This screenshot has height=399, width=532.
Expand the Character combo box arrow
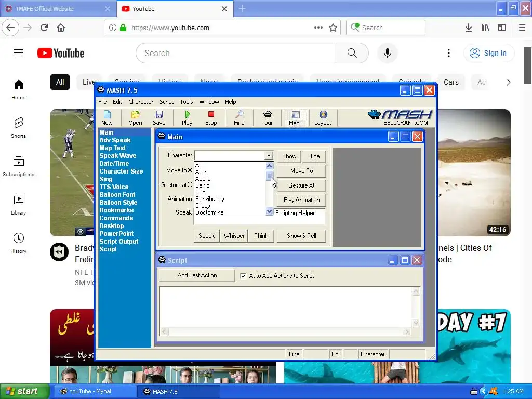click(269, 156)
